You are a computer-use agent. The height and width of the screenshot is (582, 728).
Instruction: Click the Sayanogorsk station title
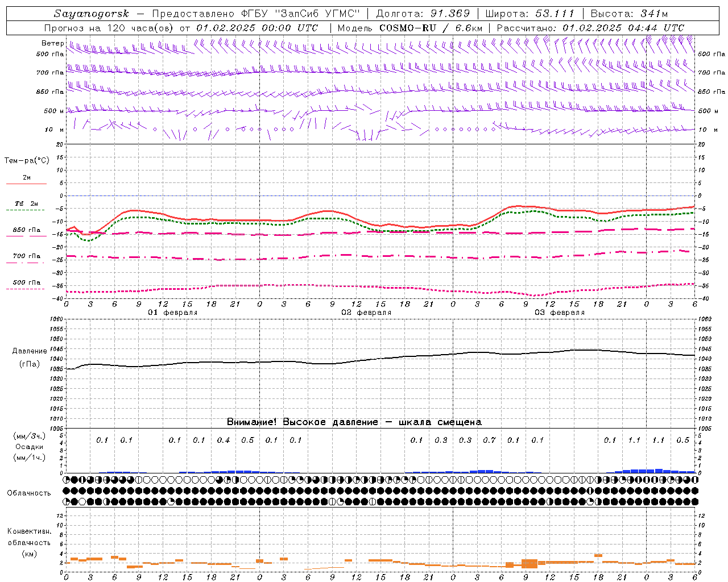tap(92, 14)
